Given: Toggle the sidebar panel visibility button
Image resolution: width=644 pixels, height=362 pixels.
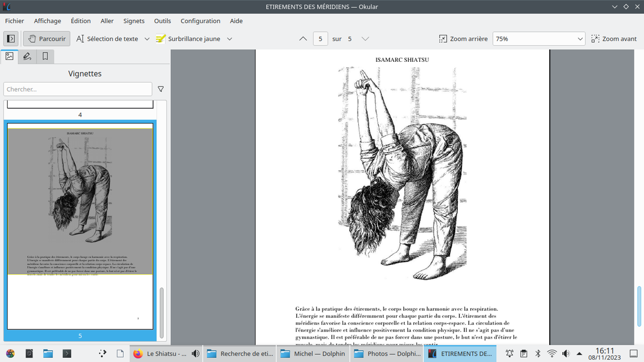Looking at the screenshot, I should 11,39.
